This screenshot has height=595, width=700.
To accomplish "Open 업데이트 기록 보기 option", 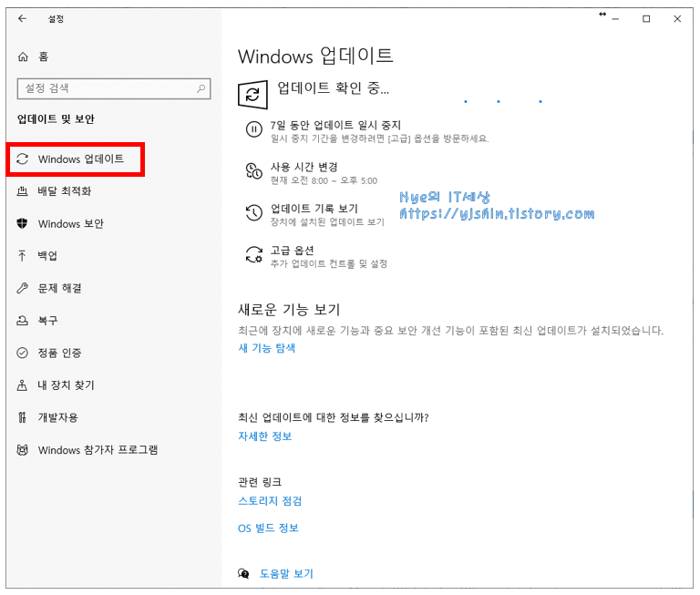I will click(314, 209).
